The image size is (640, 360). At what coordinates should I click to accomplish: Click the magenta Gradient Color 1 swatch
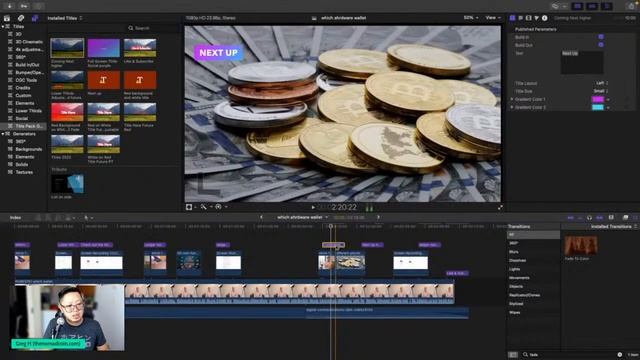tap(598, 99)
